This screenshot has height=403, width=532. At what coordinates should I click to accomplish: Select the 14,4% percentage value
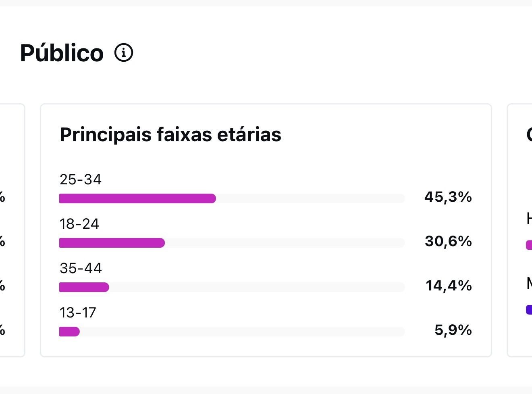[x=449, y=286]
